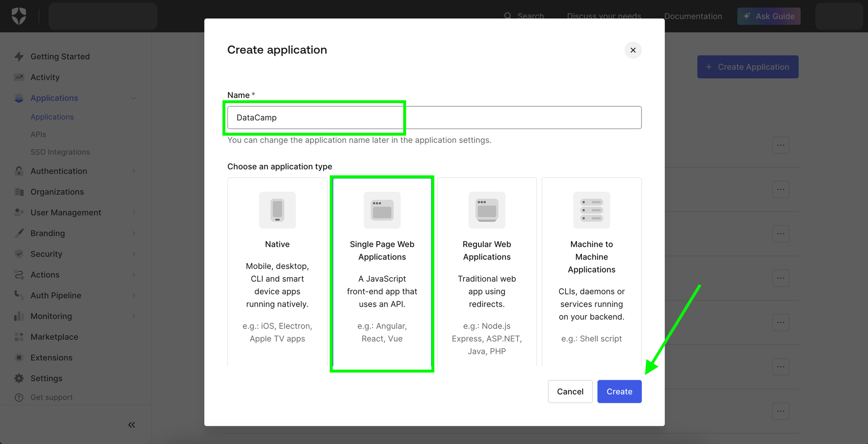Click the Single Page Web Applications icon
The height and width of the screenshot is (444, 868).
(x=382, y=210)
